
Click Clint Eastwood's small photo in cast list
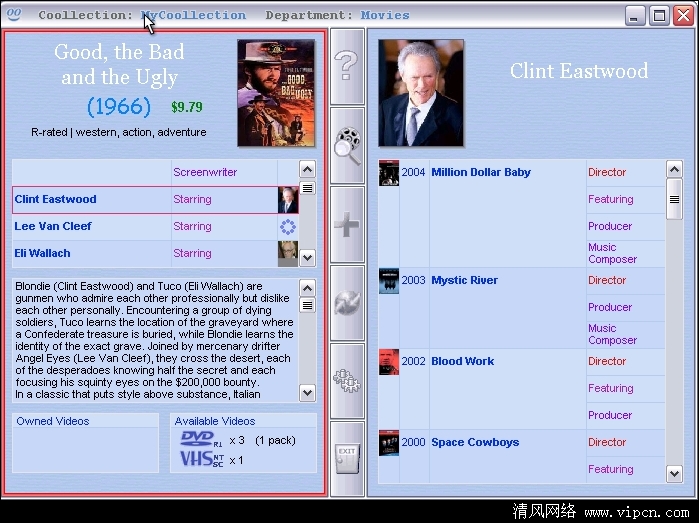288,200
